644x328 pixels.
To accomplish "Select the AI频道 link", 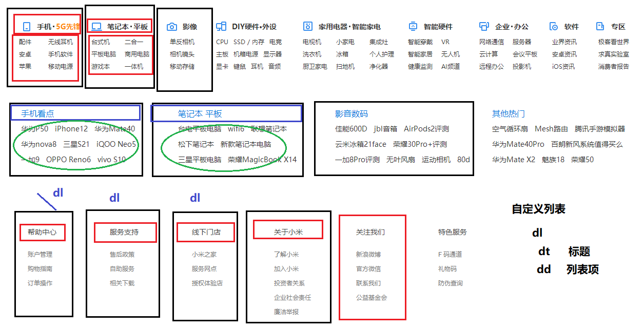I will click(x=451, y=66).
